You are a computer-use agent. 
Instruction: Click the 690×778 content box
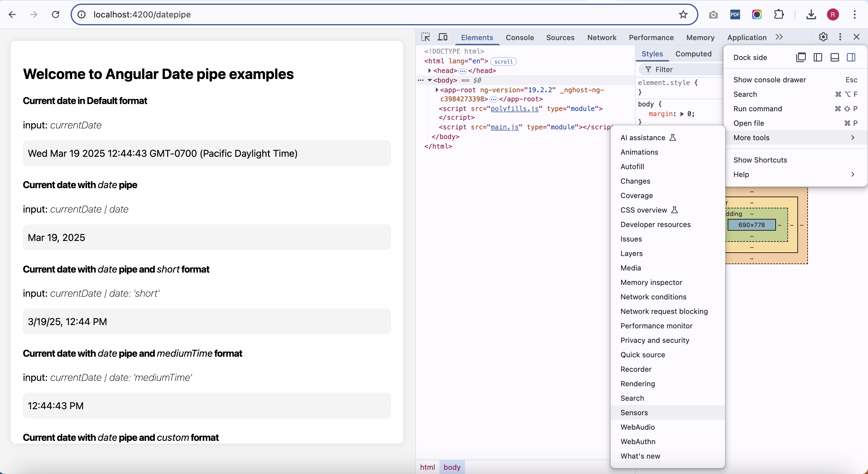click(752, 225)
